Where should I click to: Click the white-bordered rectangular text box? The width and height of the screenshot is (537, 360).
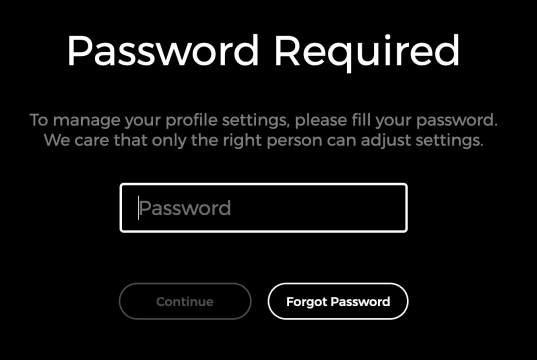[x=263, y=208]
